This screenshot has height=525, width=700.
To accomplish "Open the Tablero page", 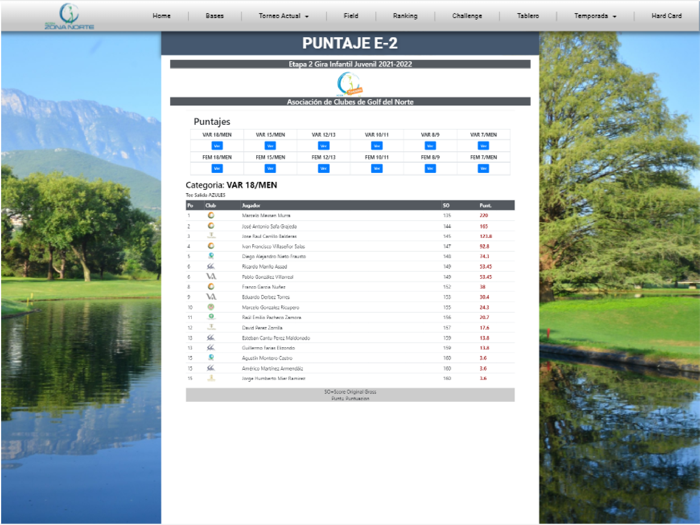I will click(x=528, y=16).
